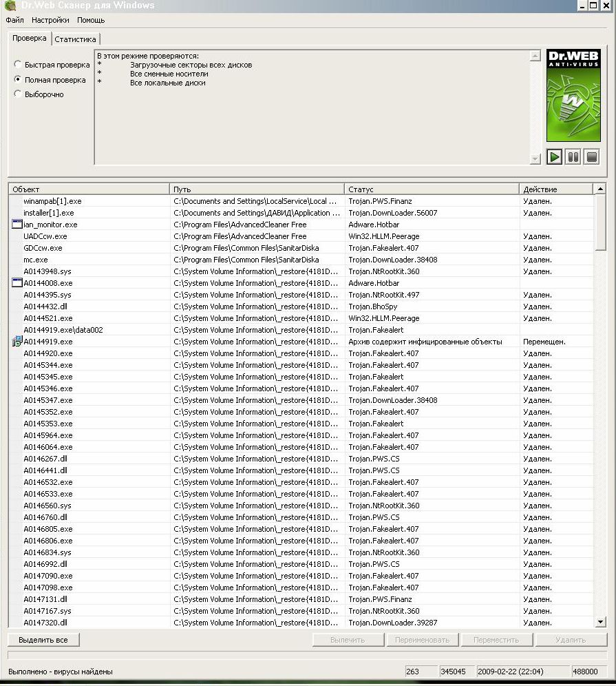Switch to the Статистика tab
Screen dimensions: 616x686
[76, 39]
